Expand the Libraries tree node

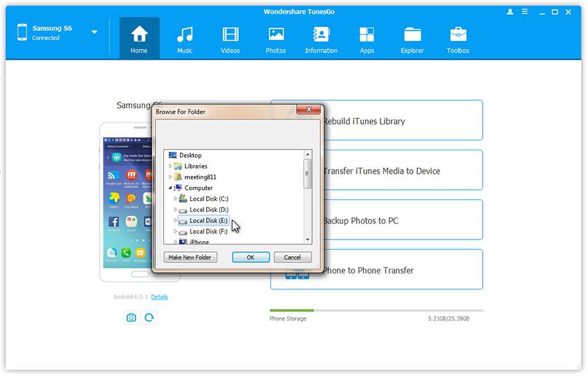170,166
